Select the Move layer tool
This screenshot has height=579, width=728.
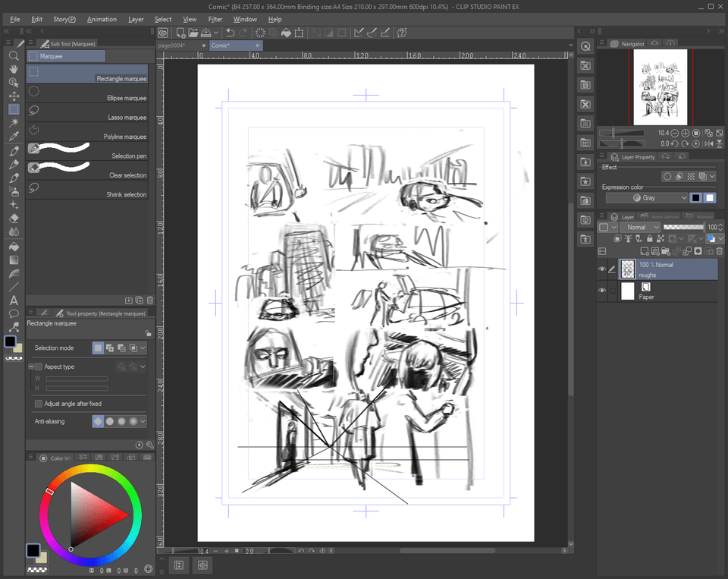13,96
